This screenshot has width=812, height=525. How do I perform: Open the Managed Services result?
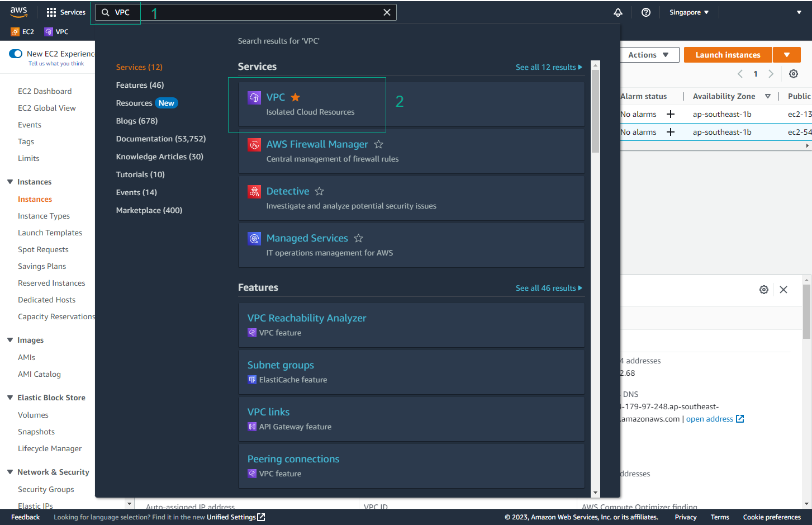[x=307, y=238]
